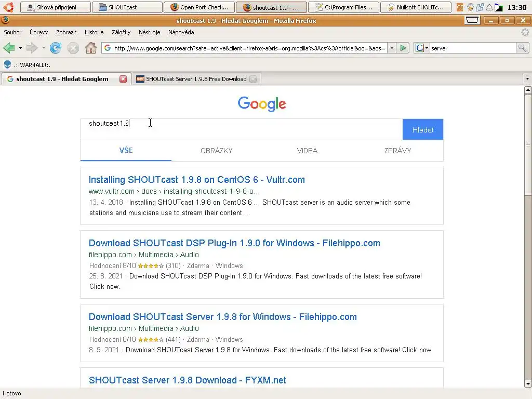The width and height of the screenshot is (532, 399).
Task: Open the Historie menu
Action: click(x=94, y=32)
